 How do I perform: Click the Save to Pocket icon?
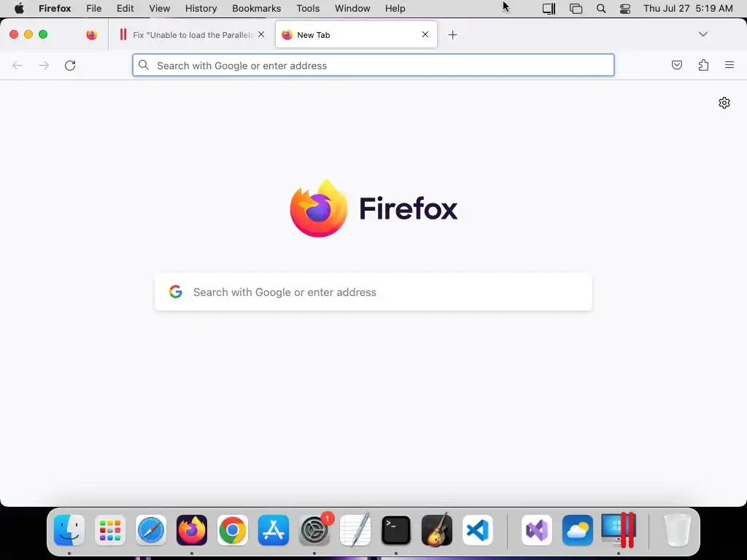pos(676,65)
